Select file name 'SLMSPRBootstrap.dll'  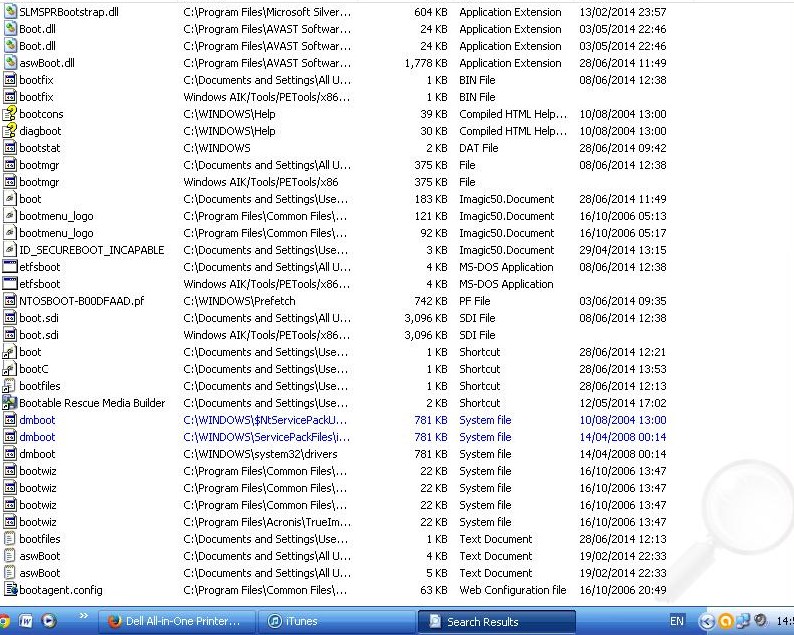point(69,12)
